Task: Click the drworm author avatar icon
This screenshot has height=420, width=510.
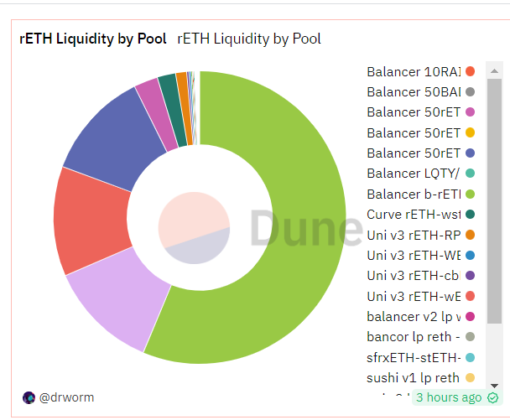Action: pyautogui.click(x=29, y=397)
